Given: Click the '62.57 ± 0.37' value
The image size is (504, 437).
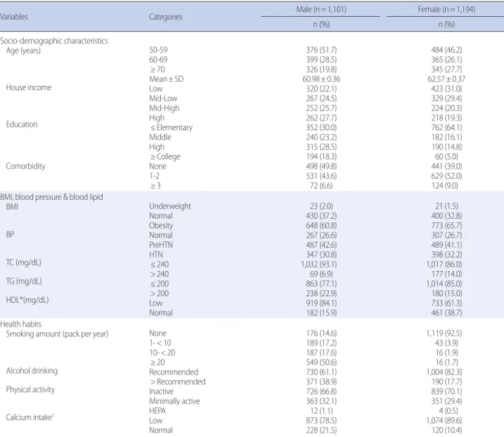Looking at the screenshot, I should tap(446, 79).
